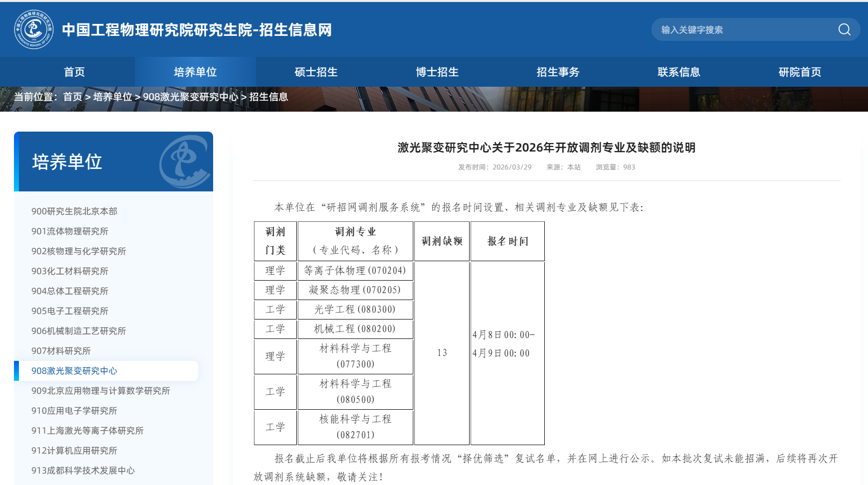The image size is (868, 485).
Task: Go to 招生事务 in navigation bar
Action: (x=558, y=72)
